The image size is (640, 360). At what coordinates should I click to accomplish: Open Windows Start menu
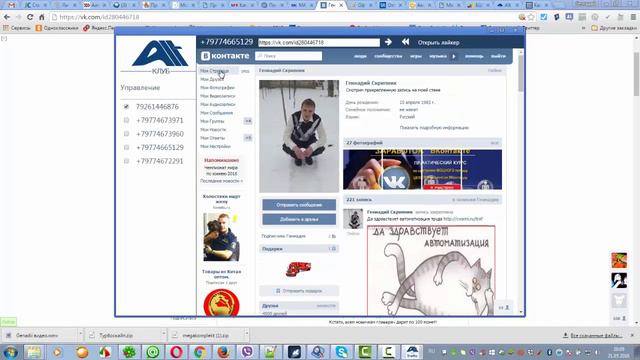[x=10, y=352]
